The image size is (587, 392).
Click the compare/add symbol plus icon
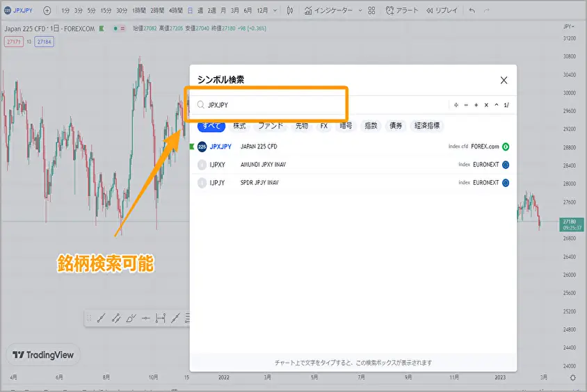pyautogui.click(x=47, y=10)
